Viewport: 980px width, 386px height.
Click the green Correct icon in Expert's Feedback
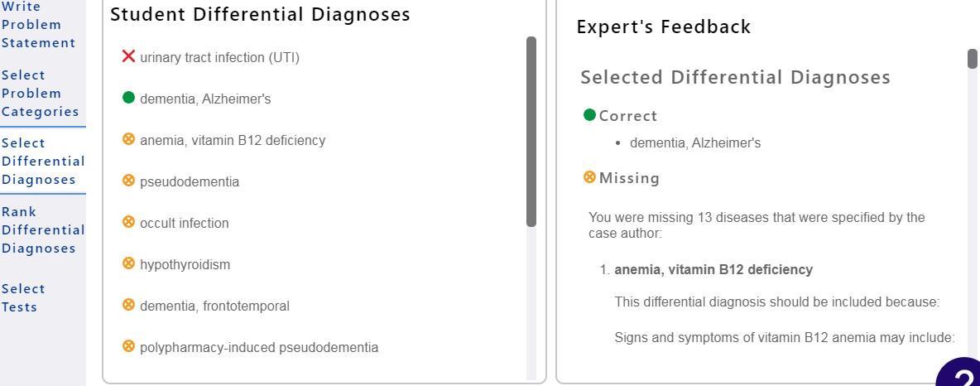tap(589, 115)
